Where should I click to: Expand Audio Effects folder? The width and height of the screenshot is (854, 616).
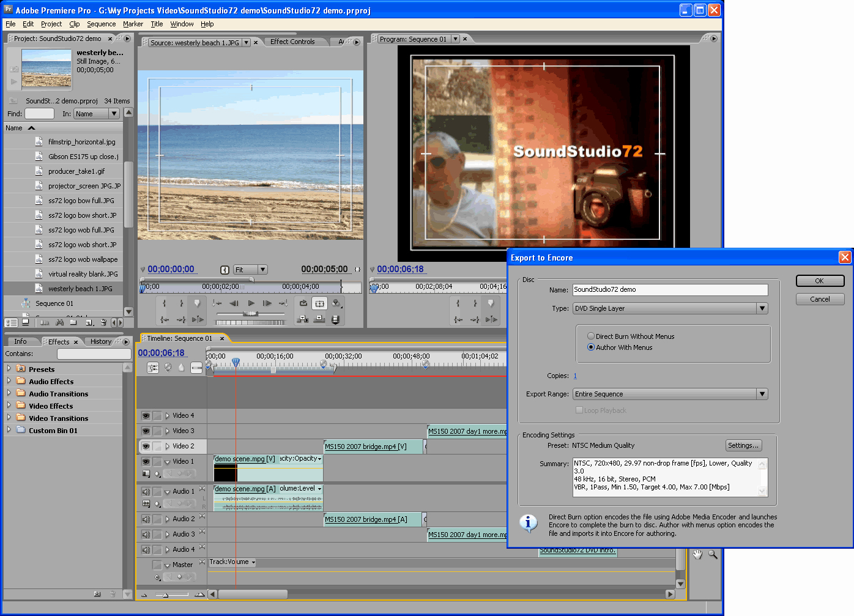(x=9, y=381)
